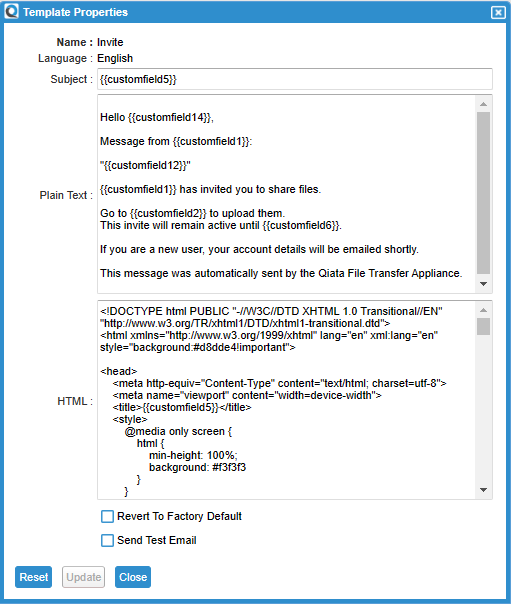
Task: Click the 'min-height: 100%;' line
Action: coord(193,455)
